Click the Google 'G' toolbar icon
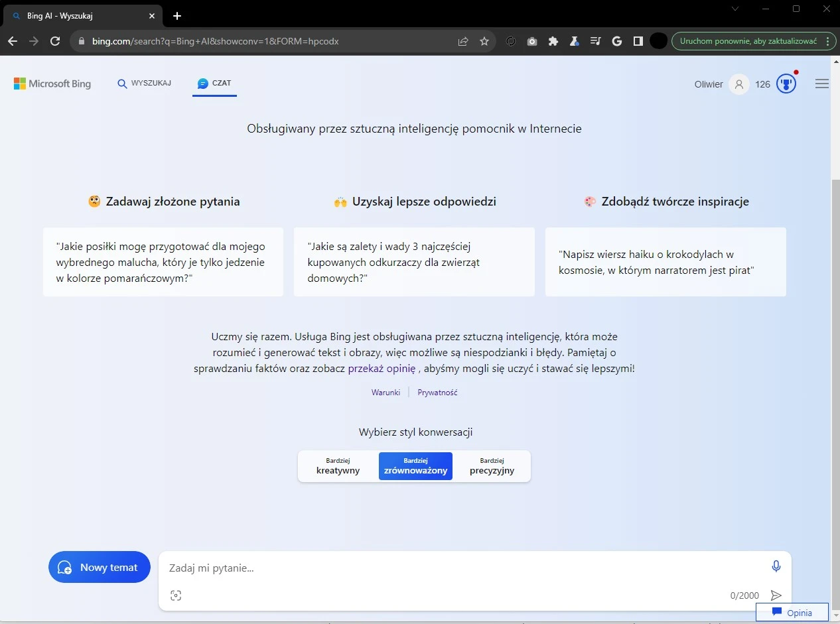Screen dimensions: 840x624 coord(617,41)
